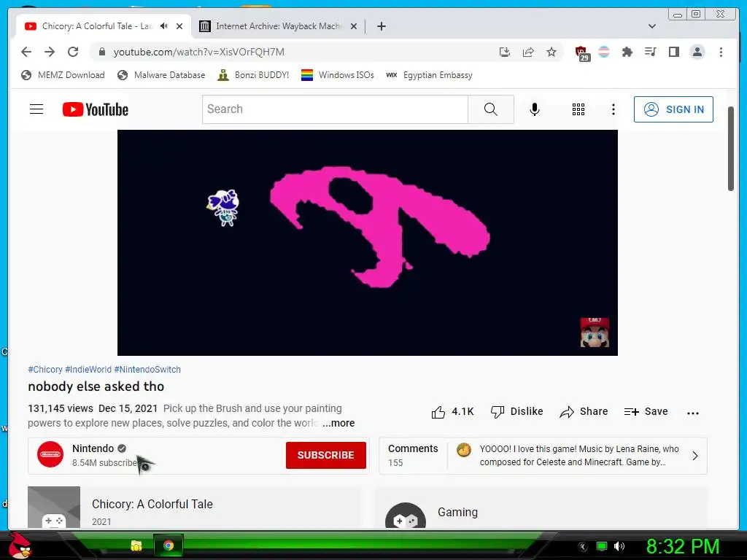Viewport: 747px width, 560px height.
Task: Open the file explorer taskbar icon
Action: click(x=136, y=546)
